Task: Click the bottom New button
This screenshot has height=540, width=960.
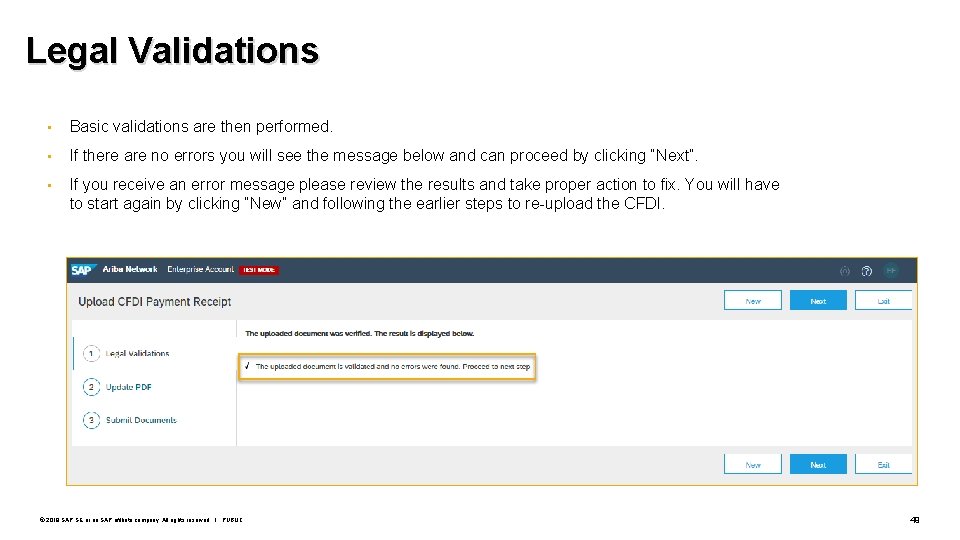Action: [752, 464]
